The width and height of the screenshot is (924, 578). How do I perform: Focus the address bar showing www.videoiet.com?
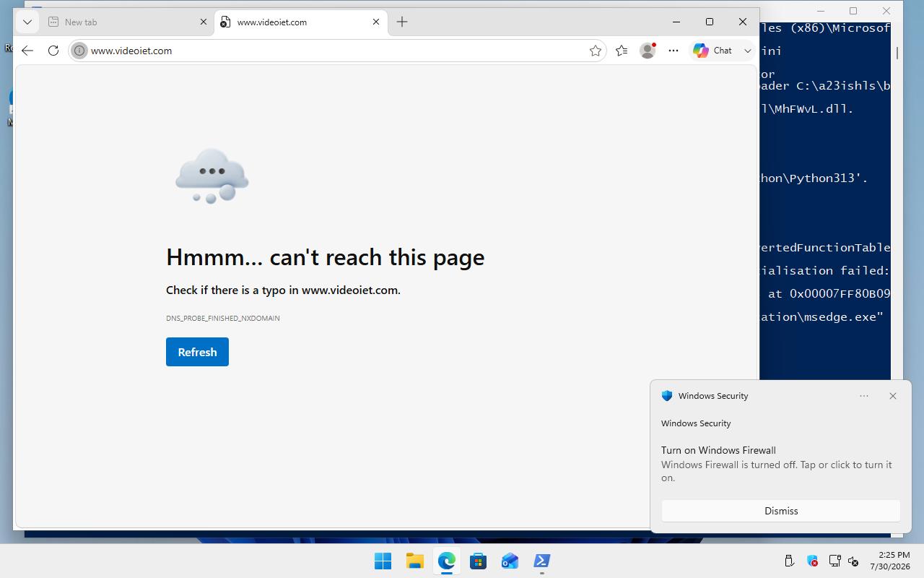pyautogui.click(x=337, y=51)
